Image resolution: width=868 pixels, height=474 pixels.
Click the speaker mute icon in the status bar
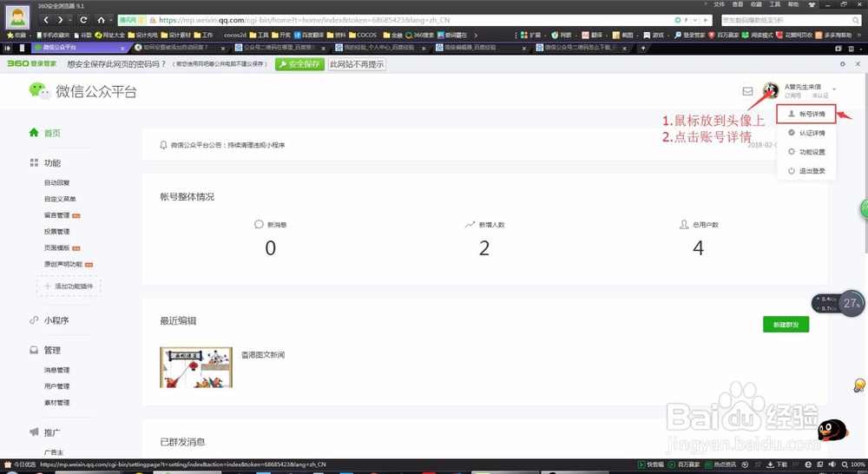point(832,464)
